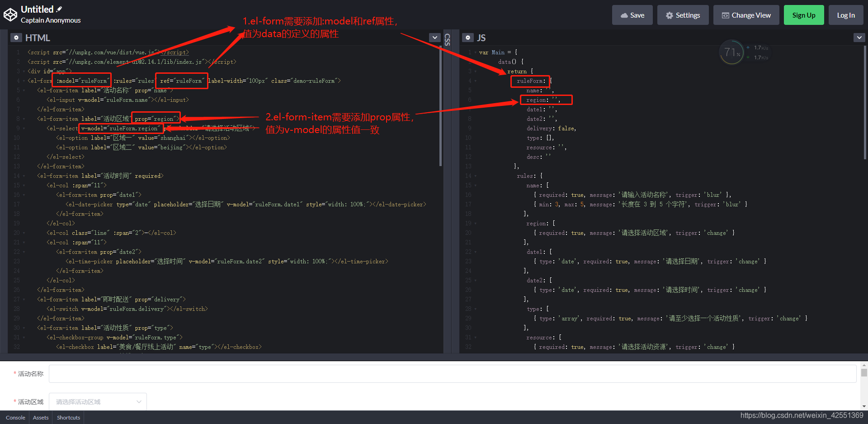
Task: Open JS editor settings gear
Action: [468, 38]
